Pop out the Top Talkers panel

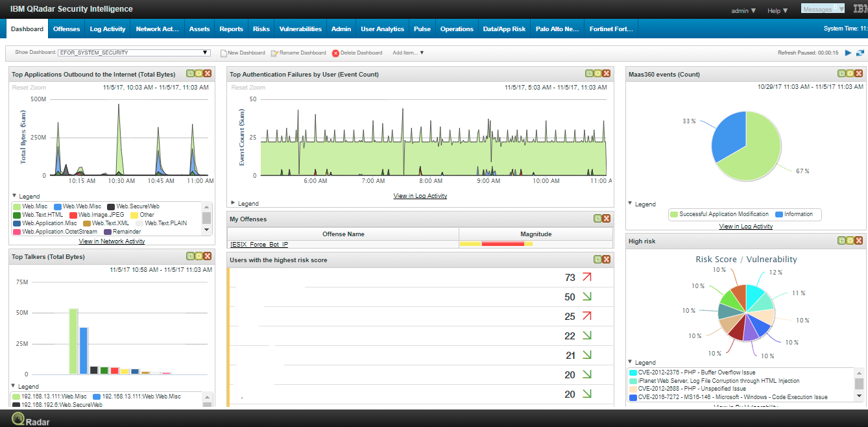click(x=190, y=256)
